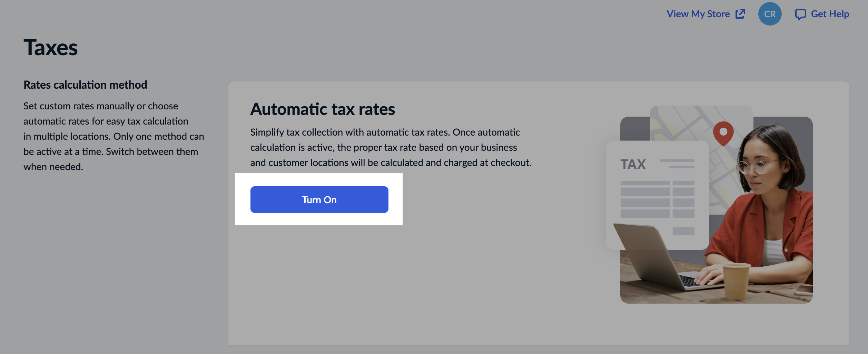Click the CR account avatar
The width and height of the screenshot is (868, 354).
[770, 14]
